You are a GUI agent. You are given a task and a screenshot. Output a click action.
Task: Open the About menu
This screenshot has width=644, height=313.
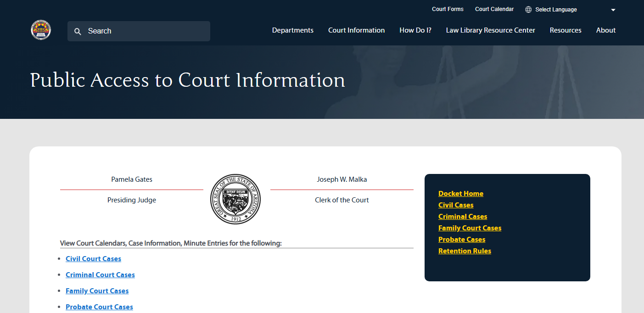tap(605, 30)
